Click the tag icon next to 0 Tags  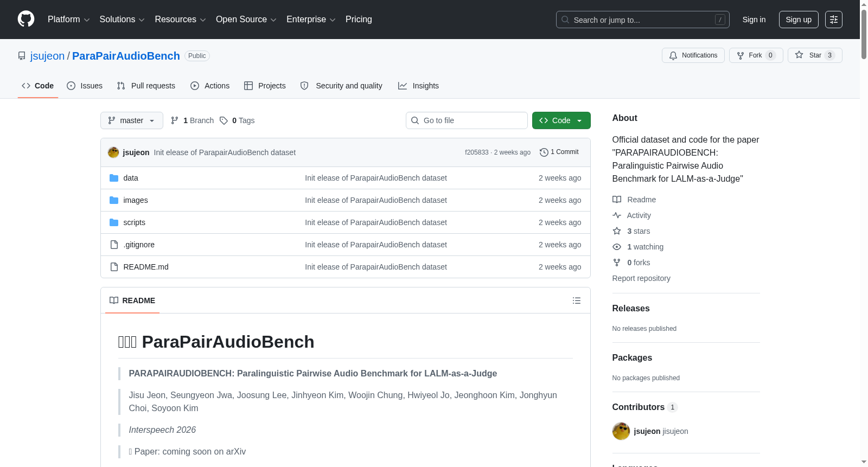click(x=224, y=120)
